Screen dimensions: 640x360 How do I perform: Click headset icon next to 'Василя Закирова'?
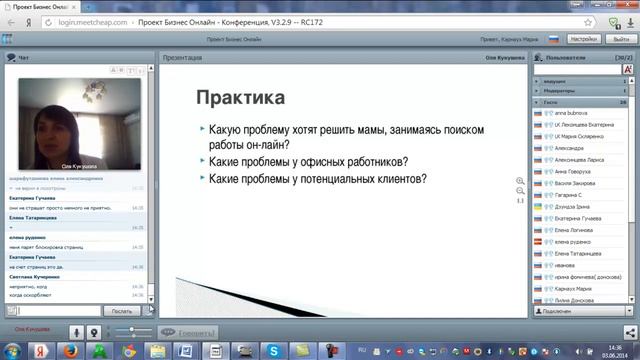click(549, 184)
